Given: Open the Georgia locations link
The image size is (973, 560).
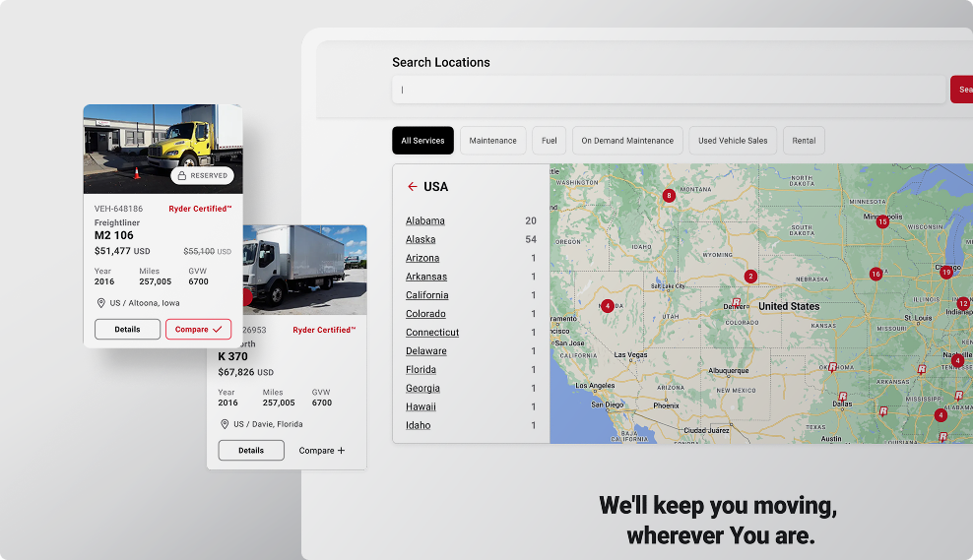Looking at the screenshot, I should (422, 388).
